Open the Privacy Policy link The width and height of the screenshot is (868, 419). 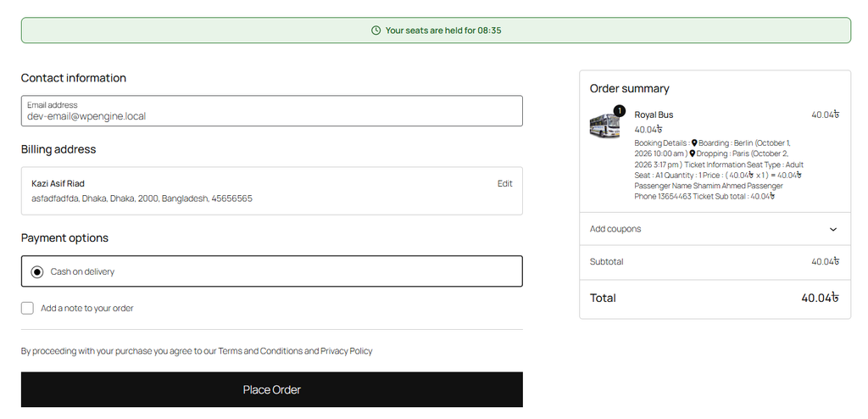(x=347, y=351)
